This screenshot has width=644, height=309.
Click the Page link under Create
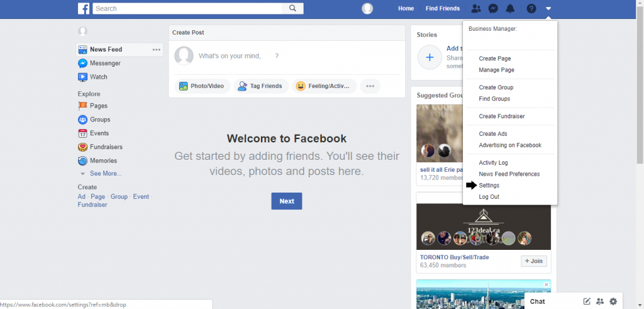[x=97, y=197]
